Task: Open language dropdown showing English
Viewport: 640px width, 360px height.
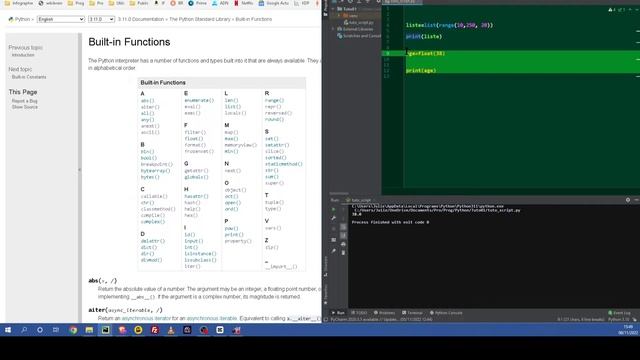Action: [60, 19]
